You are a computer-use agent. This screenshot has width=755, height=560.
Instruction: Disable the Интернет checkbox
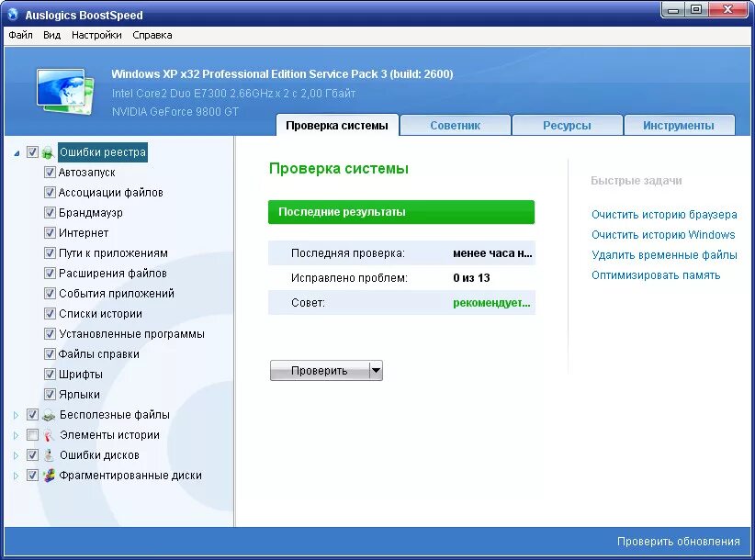click(x=50, y=233)
